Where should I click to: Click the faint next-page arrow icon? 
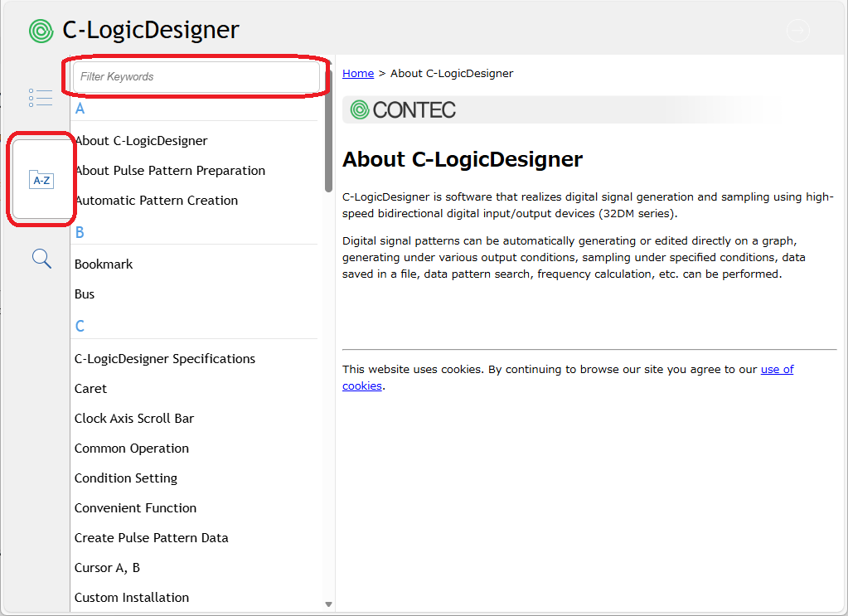(797, 31)
